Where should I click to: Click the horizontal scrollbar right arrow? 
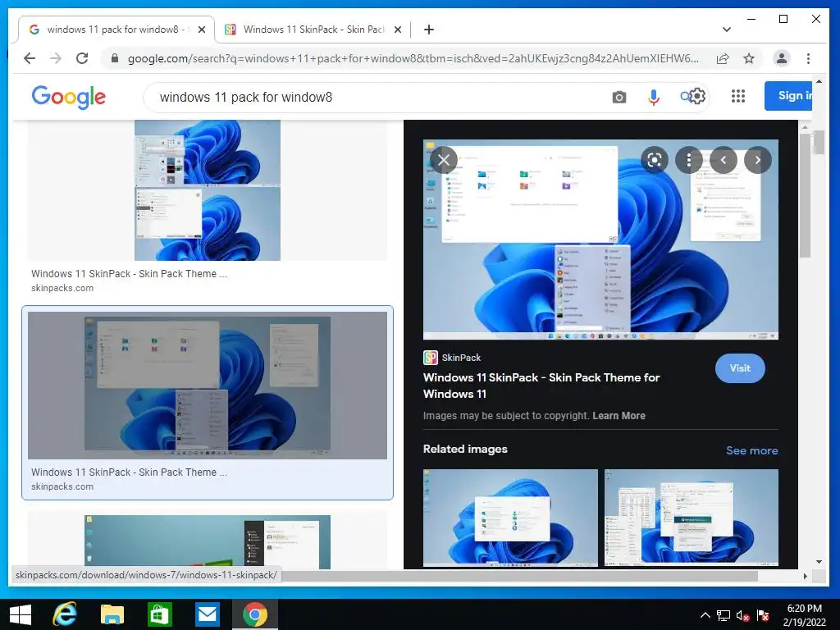pyautogui.click(x=805, y=576)
